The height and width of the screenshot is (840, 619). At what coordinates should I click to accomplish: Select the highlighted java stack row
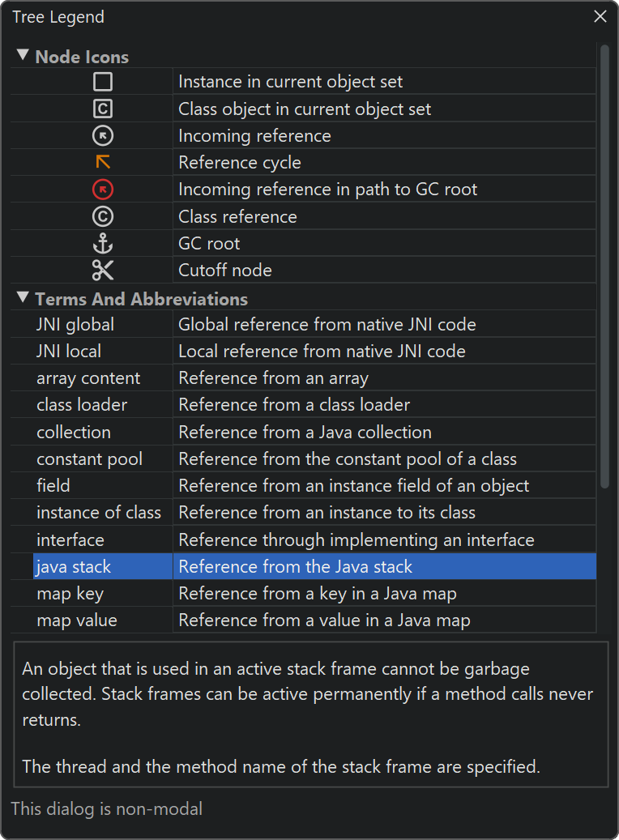click(x=74, y=567)
